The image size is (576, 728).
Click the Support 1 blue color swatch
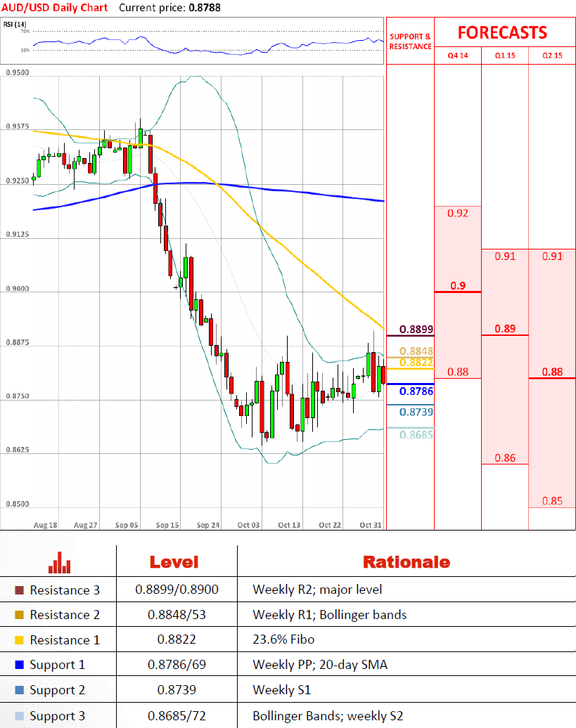tap(19, 664)
